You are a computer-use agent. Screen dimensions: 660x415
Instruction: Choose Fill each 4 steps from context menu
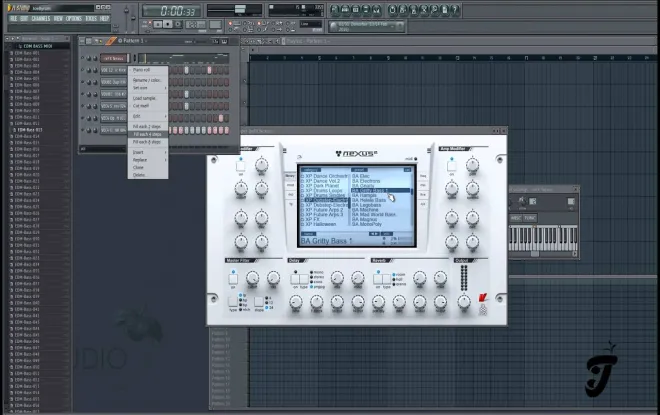pos(148,134)
